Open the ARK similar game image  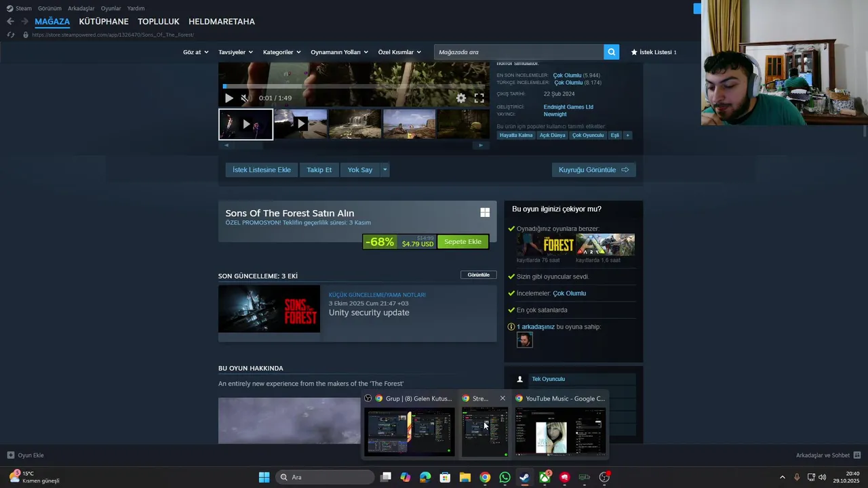point(605,245)
